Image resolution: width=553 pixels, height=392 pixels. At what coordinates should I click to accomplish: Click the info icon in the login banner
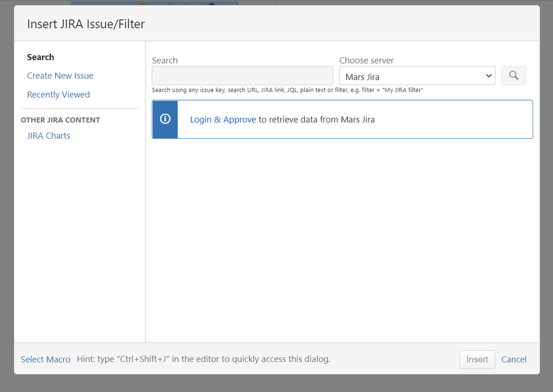click(165, 119)
